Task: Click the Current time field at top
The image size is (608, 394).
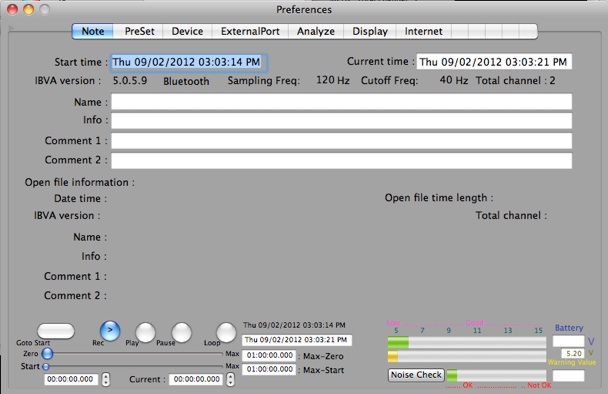Action: 494,62
